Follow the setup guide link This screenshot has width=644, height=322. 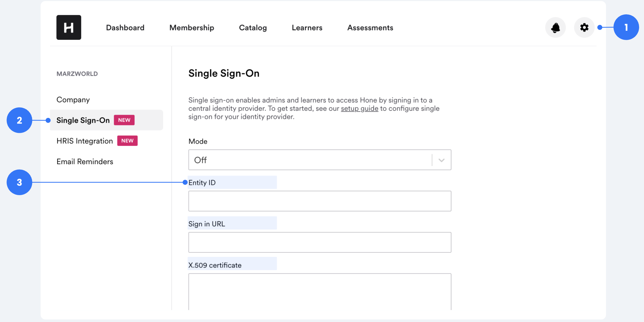pyautogui.click(x=359, y=108)
